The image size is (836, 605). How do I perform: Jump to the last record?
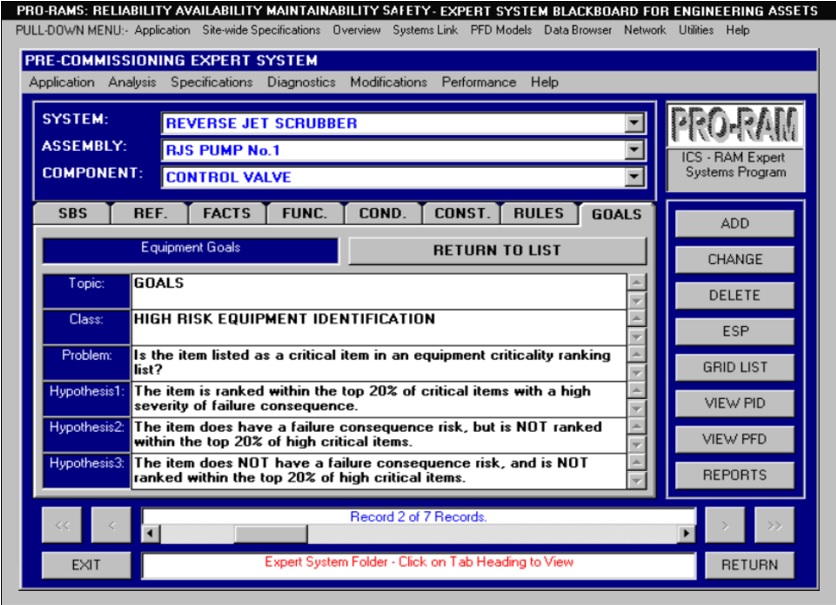click(774, 525)
